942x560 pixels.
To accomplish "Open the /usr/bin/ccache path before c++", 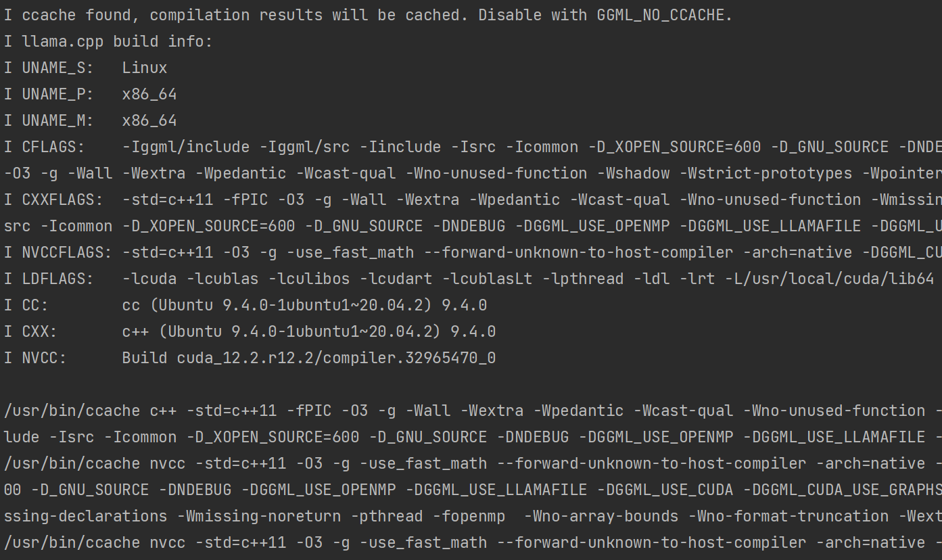I will coord(72,411).
